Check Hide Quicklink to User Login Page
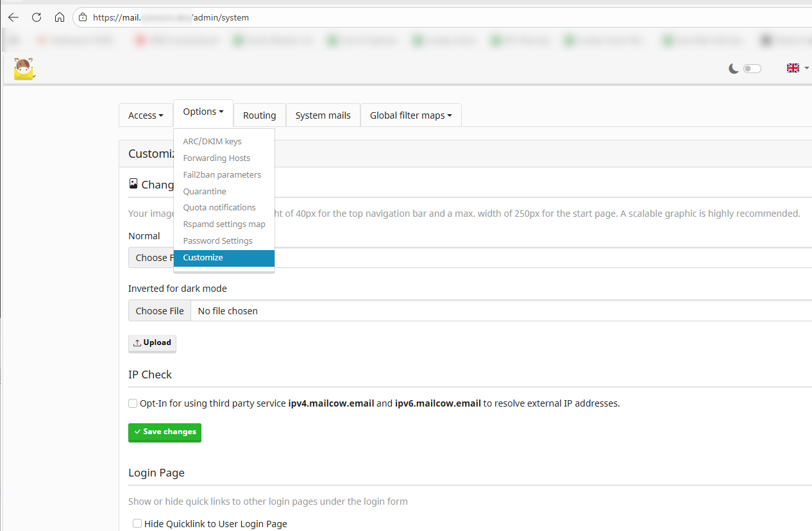This screenshot has height=531, width=812. [x=137, y=524]
